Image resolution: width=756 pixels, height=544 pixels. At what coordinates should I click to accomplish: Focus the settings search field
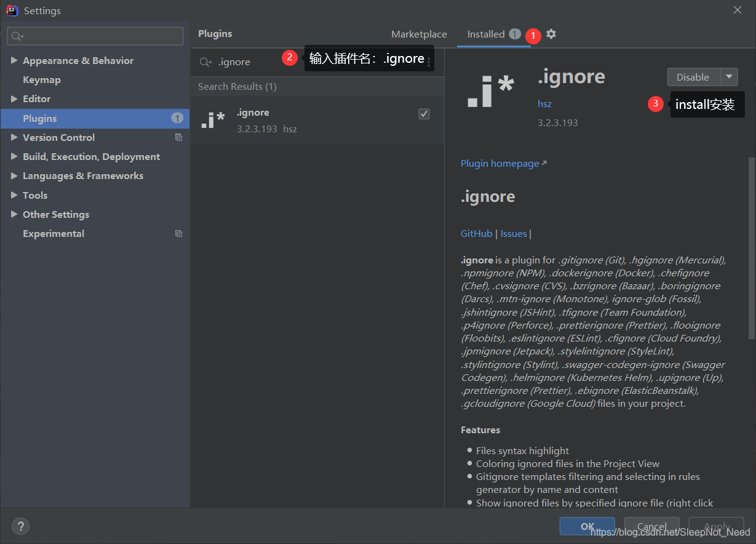(x=95, y=36)
